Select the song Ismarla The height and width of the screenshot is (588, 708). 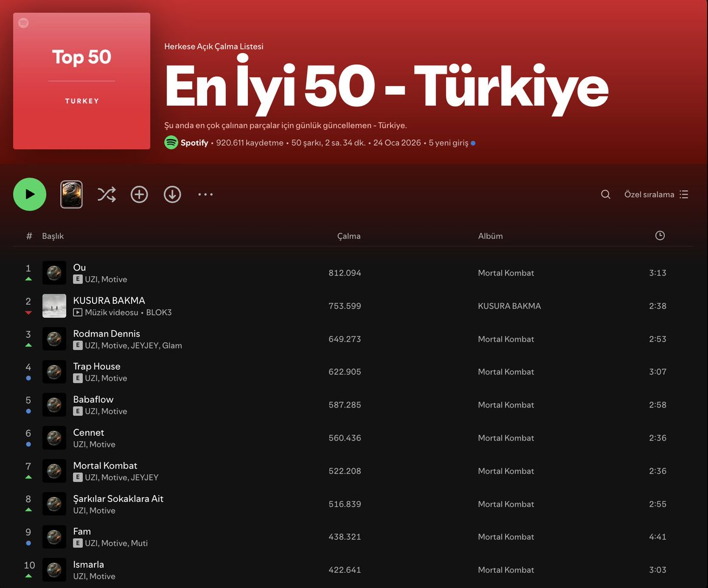tap(88, 564)
